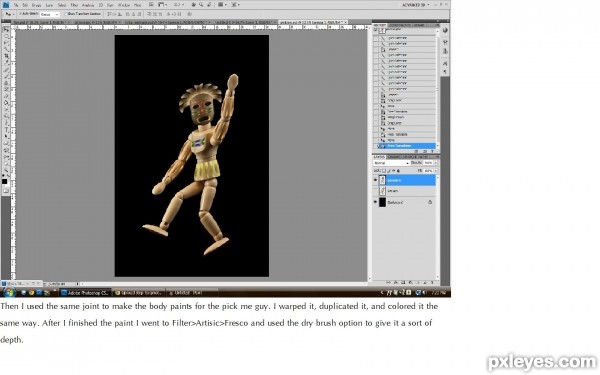Select the Eraser tool

point(7,96)
